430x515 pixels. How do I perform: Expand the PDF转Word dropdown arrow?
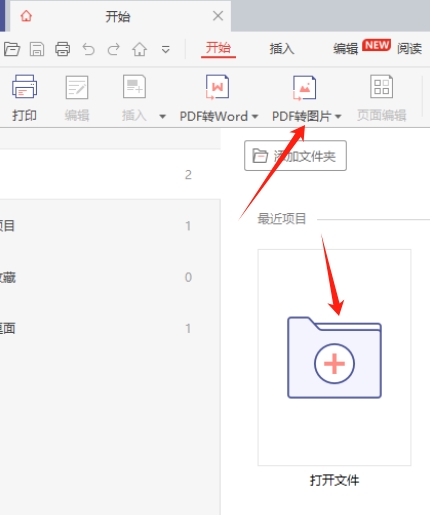(x=255, y=116)
